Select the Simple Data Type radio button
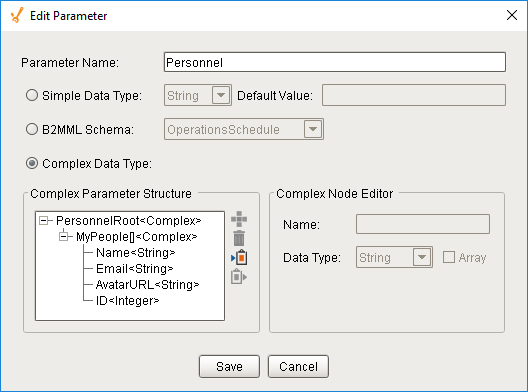Screen dimensions: 528x392 32,95
